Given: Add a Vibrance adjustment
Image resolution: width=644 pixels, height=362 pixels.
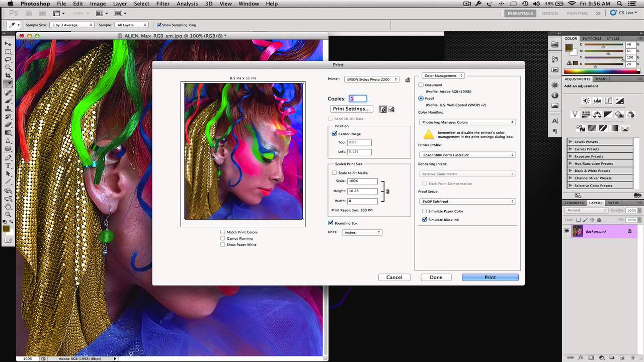Looking at the screenshot, I should [576, 115].
